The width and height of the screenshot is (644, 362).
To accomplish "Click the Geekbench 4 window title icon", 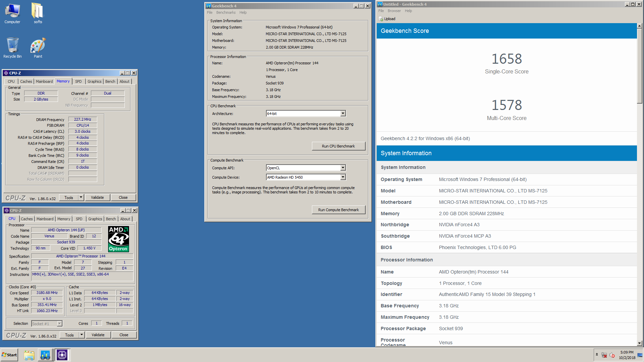I will (x=209, y=6).
